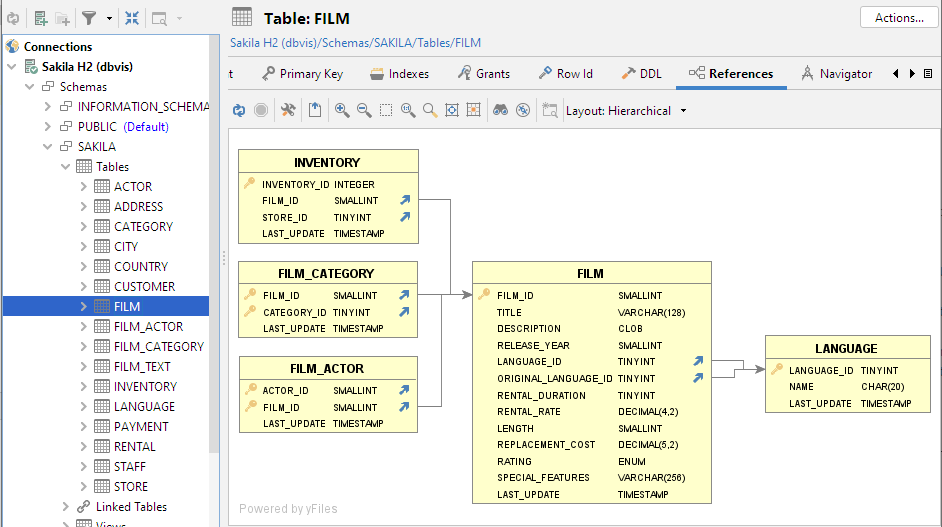942x527 pixels.
Task: Click the binoculars find icon
Action: 500,111
